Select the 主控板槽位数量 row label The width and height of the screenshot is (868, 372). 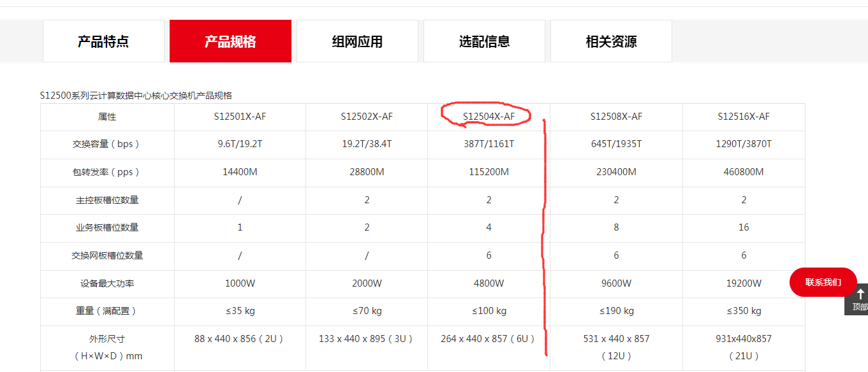coord(107,200)
